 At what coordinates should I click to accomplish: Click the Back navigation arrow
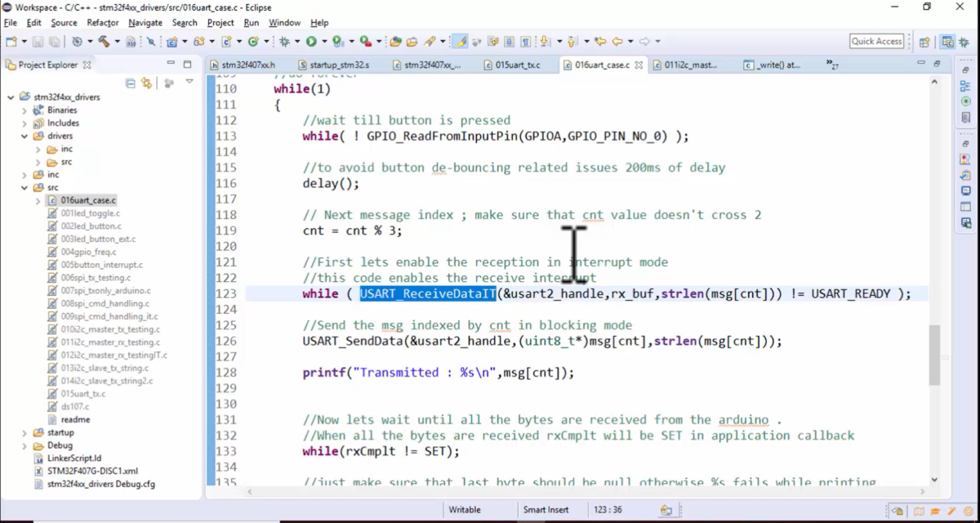(617, 42)
